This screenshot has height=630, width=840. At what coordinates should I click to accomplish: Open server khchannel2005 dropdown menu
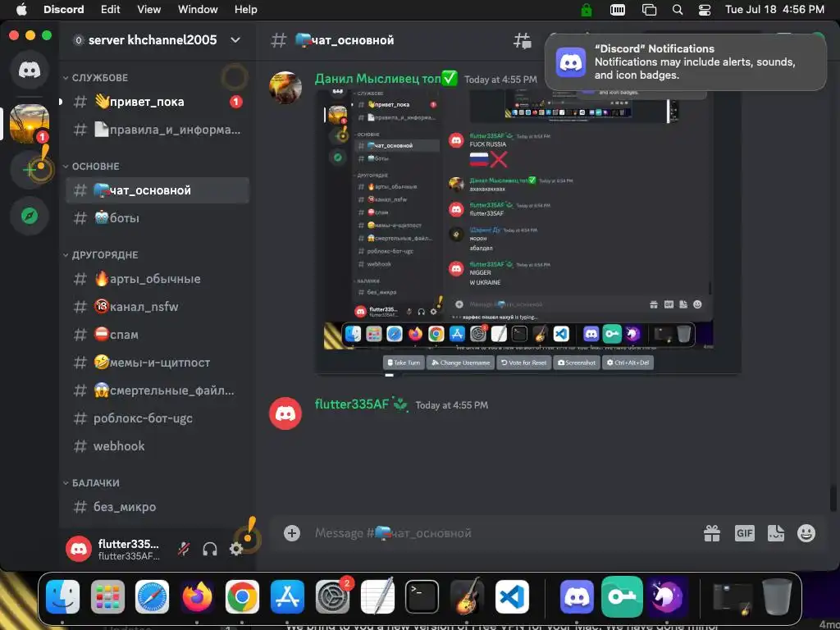(x=235, y=40)
